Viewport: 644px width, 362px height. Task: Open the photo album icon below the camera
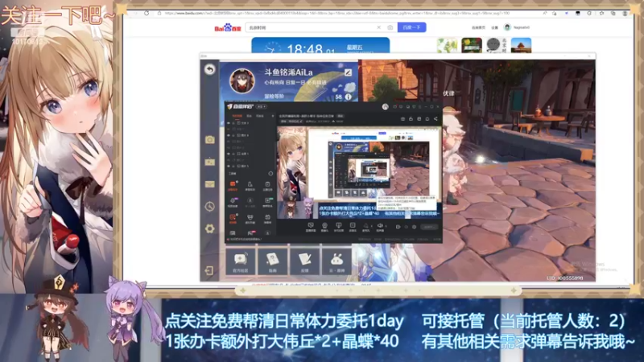coord(210,162)
